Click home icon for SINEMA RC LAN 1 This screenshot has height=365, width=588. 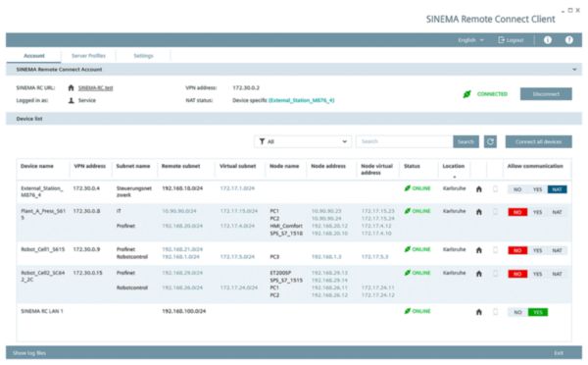point(479,312)
